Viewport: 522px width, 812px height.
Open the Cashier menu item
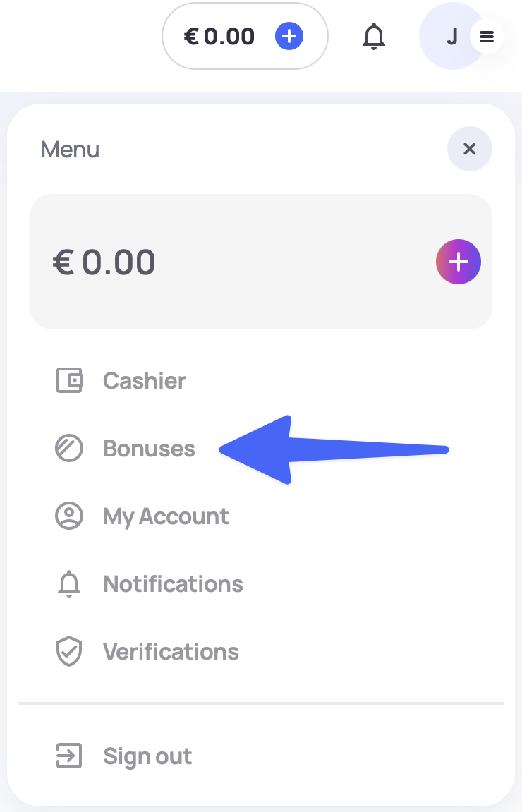click(x=145, y=381)
